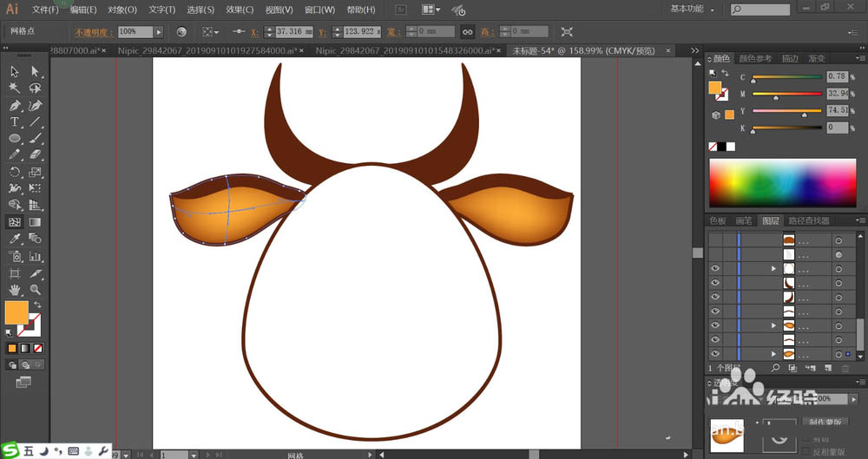This screenshot has height=459, width=868.
Task: Select the Ellipse shape tool
Action: (x=15, y=139)
